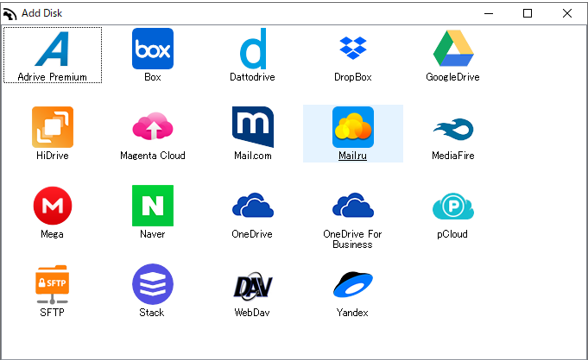Click the "OneDrive" label text
This screenshot has height=360, width=588.
(x=252, y=234)
